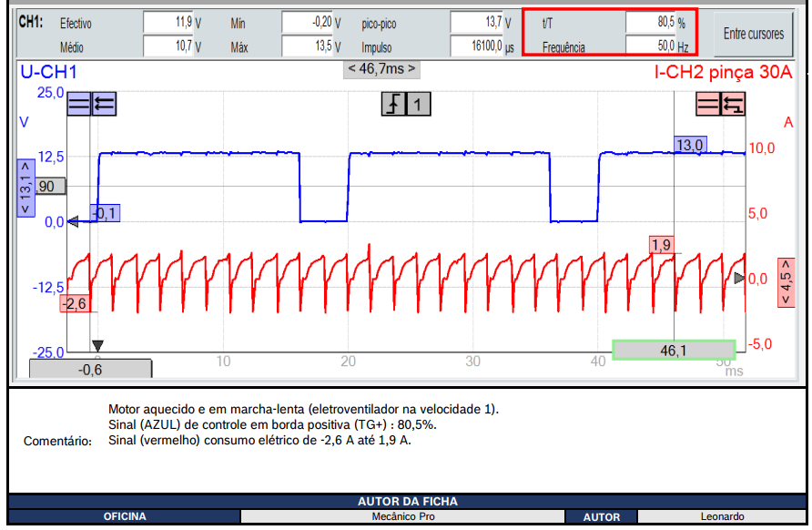Click the Efectivo value field showing 11,9

[x=170, y=23]
